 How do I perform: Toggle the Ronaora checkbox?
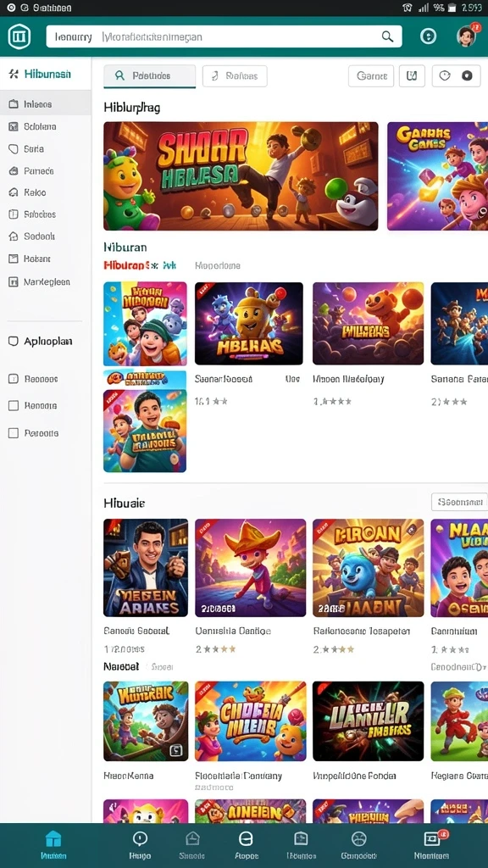click(14, 406)
